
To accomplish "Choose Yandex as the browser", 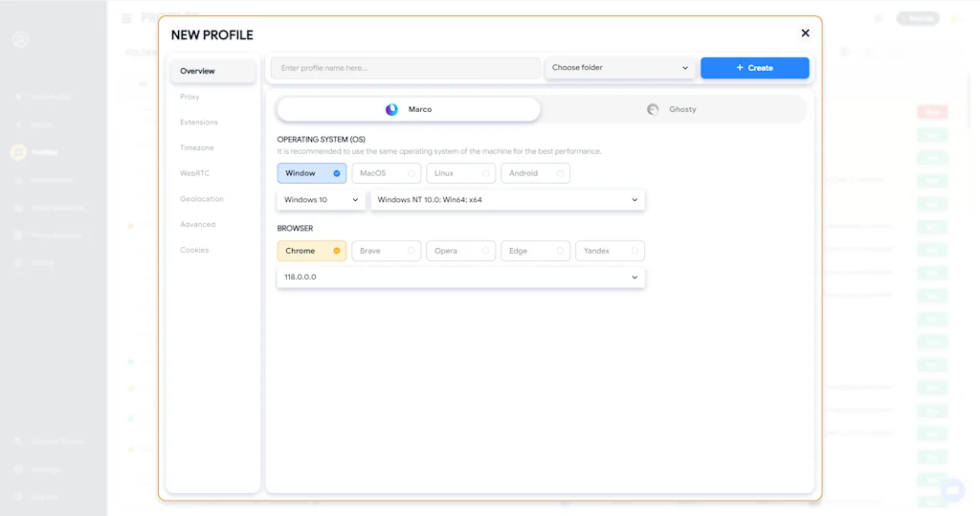I will (x=610, y=251).
